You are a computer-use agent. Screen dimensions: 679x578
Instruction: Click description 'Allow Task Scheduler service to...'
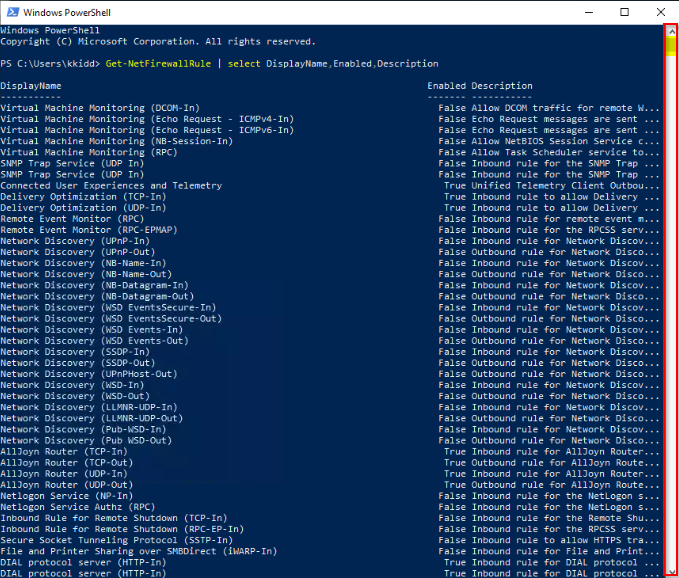point(565,152)
